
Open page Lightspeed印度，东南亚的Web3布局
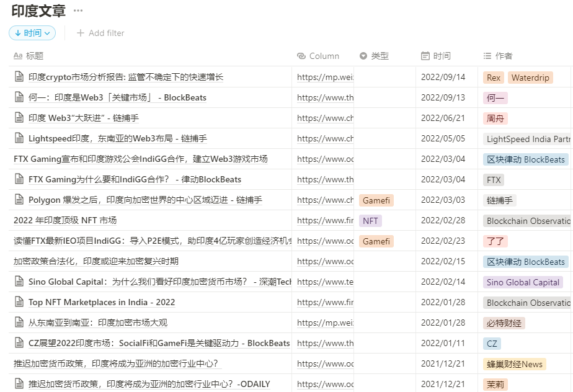pos(118,138)
